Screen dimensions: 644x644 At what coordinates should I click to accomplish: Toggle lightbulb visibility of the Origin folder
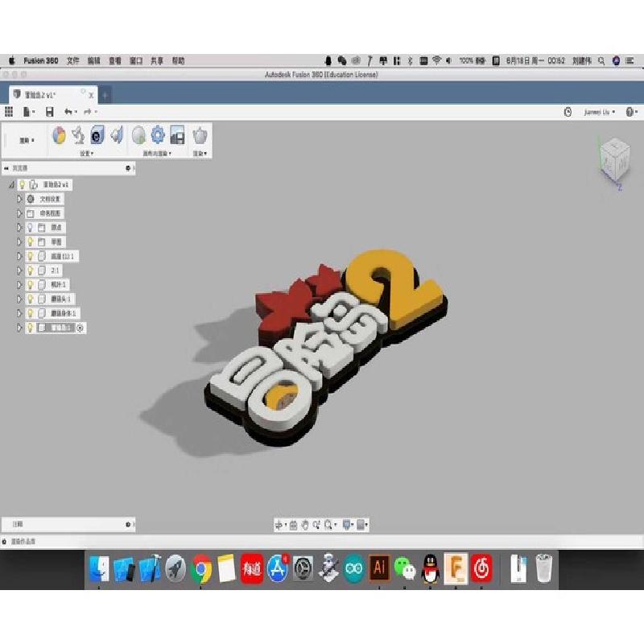[30, 228]
